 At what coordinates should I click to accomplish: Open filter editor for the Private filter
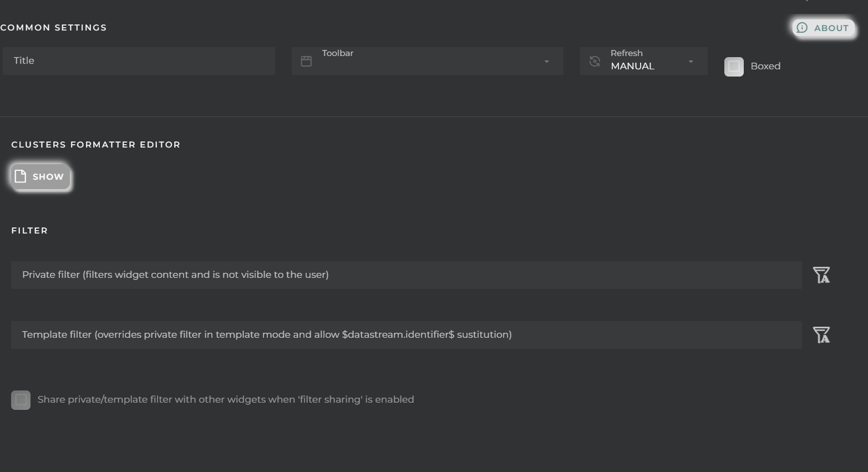click(821, 275)
